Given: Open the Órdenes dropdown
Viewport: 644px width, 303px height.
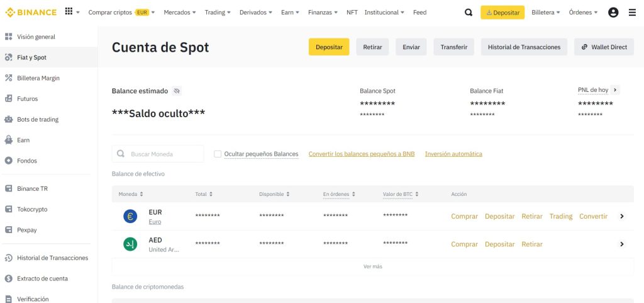Looking at the screenshot, I should tap(583, 13).
